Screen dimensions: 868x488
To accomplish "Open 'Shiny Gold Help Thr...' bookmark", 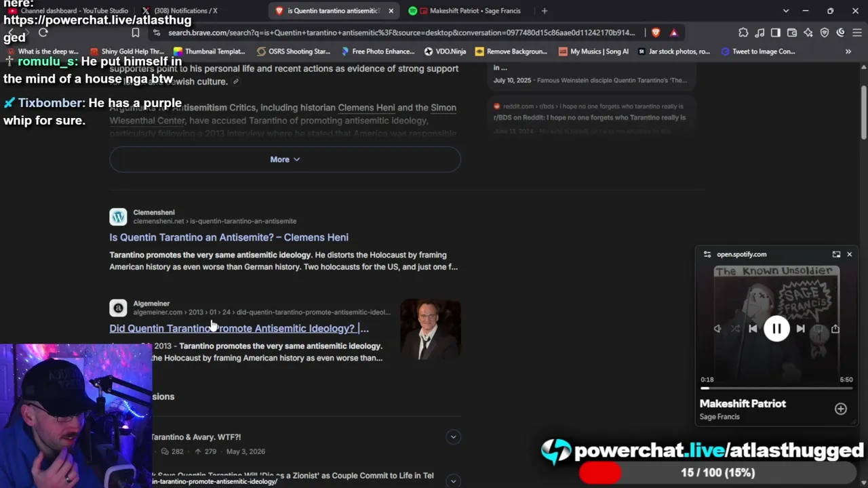I will click(127, 52).
